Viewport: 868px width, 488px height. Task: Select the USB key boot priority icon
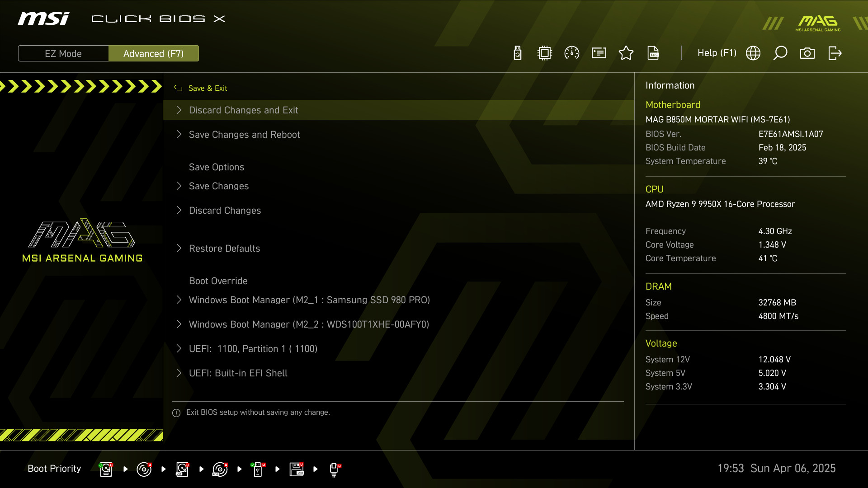pyautogui.click(x=258, y=469)
